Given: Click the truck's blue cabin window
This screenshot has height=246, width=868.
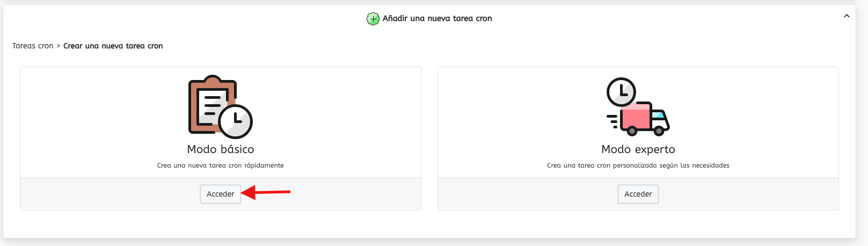Looking at the screenshot, I should (658, 114).
